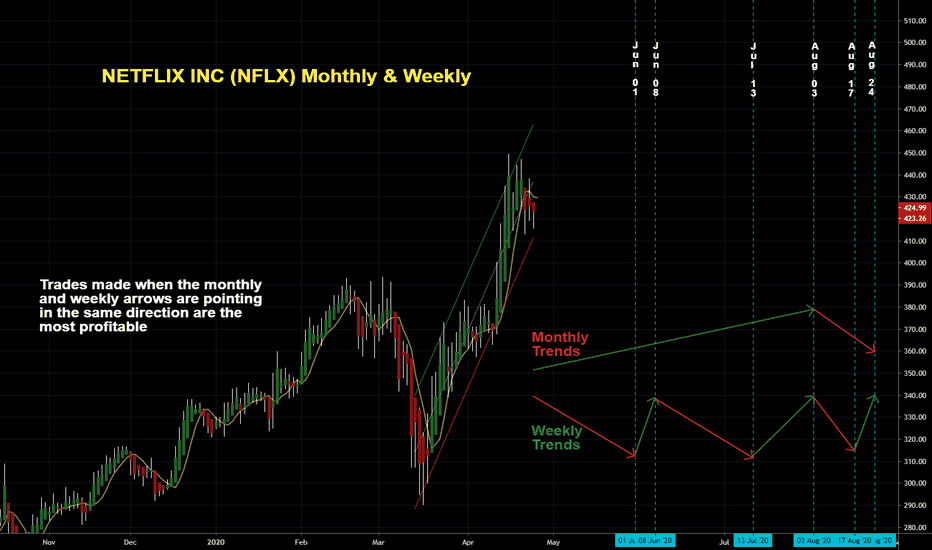This screenshot has height=550, width=932.
Task: Click the 480.00 price axis label
Action: click(915, 87)
